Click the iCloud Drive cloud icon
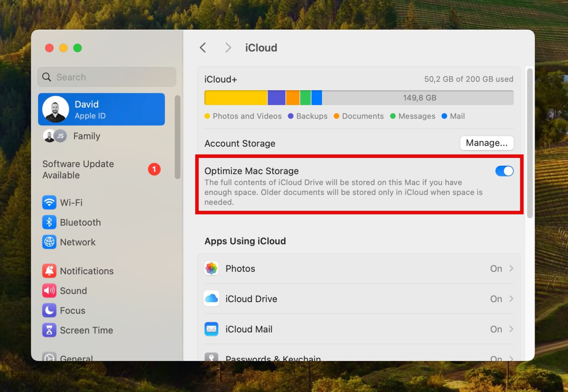The width and height of the screenshot is (568, 392). point(211,298)
